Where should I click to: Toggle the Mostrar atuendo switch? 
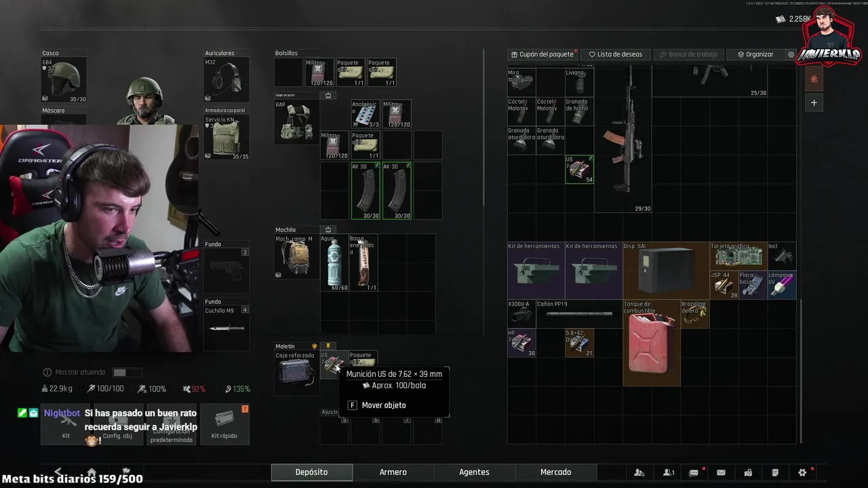pos(127,372)
